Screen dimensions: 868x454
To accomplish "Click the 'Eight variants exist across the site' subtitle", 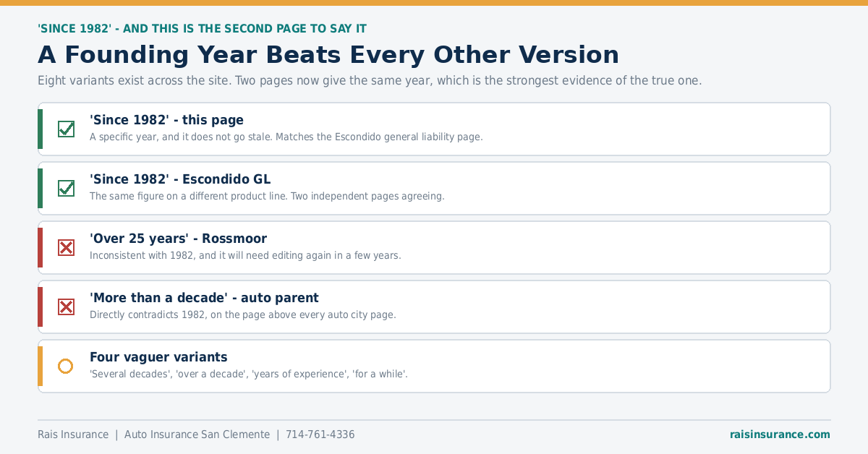I will tap(370, 80).
